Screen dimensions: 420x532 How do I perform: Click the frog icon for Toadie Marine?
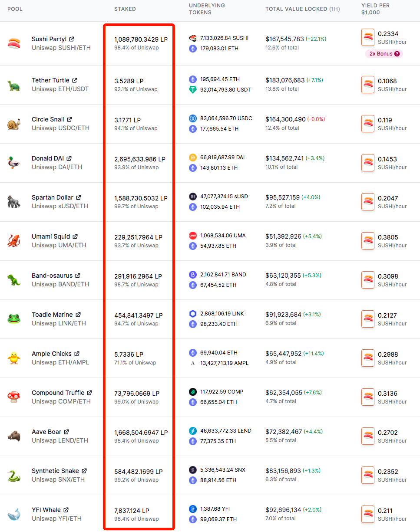click(13, 319)
